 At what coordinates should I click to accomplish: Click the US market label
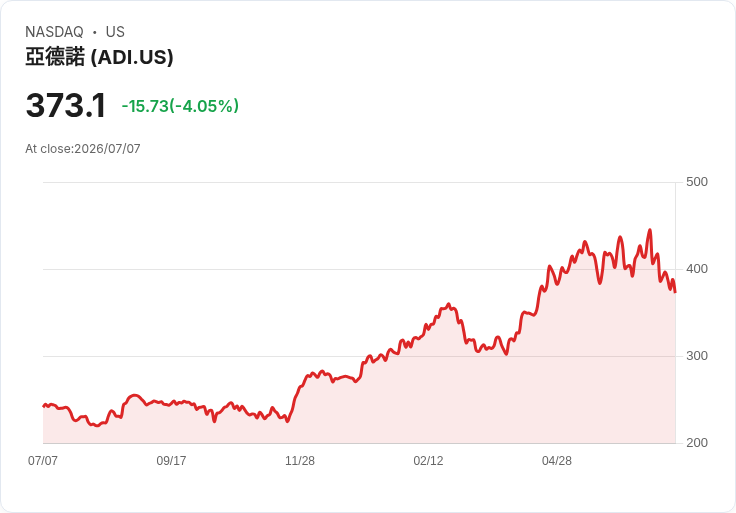click(x=115, y=32)
